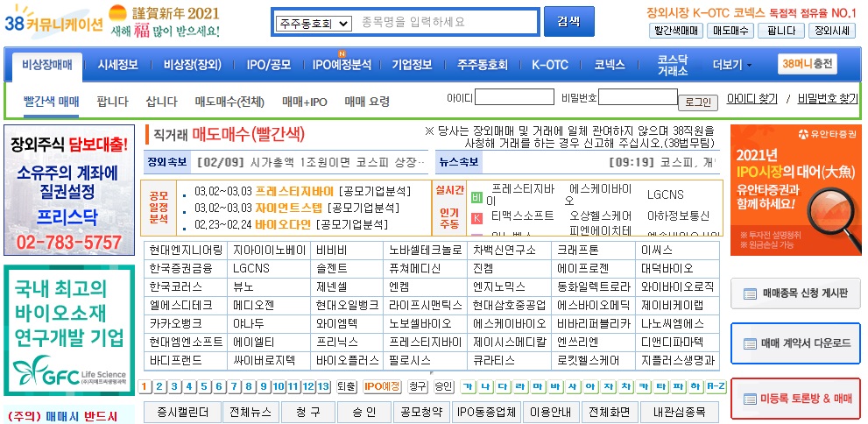Click the top 장외시세 shortcut button

[x=832, y=31]
